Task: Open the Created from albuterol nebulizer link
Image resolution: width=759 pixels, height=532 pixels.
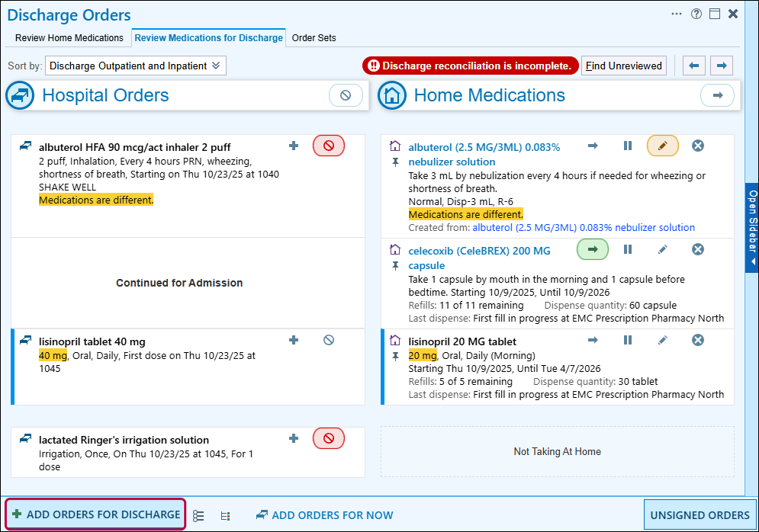Action: (x=584, y=227)
